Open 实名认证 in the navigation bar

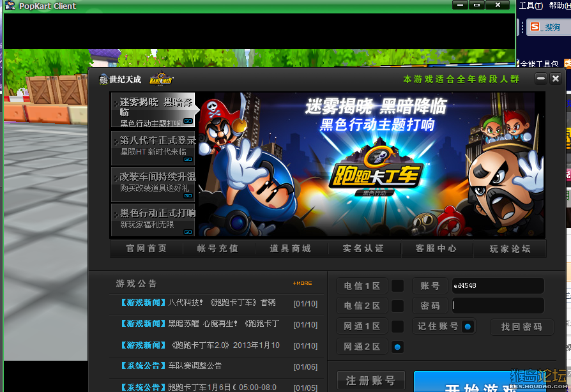(x=363, y=248)
